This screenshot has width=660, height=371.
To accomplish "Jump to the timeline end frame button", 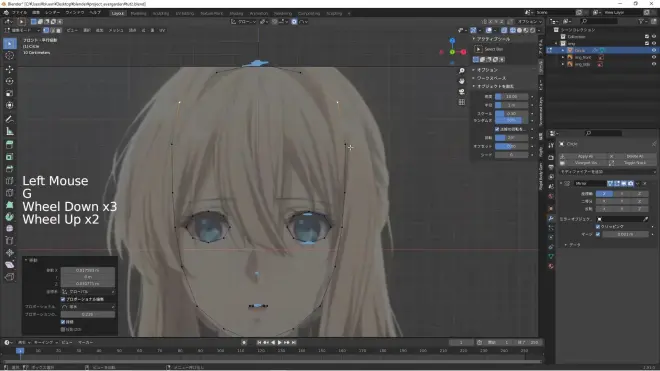I will coord(294,343).
